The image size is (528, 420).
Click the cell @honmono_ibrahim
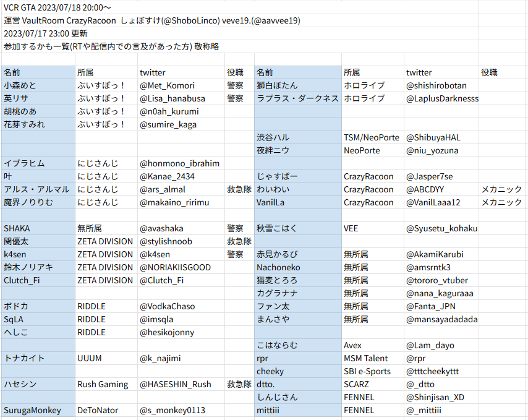[181, 164]
